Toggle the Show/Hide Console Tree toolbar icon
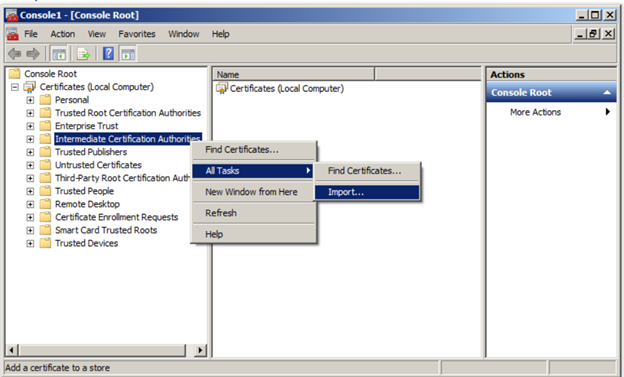The height and width of the screenshot is (377, 624). click(x=59, y=54)
